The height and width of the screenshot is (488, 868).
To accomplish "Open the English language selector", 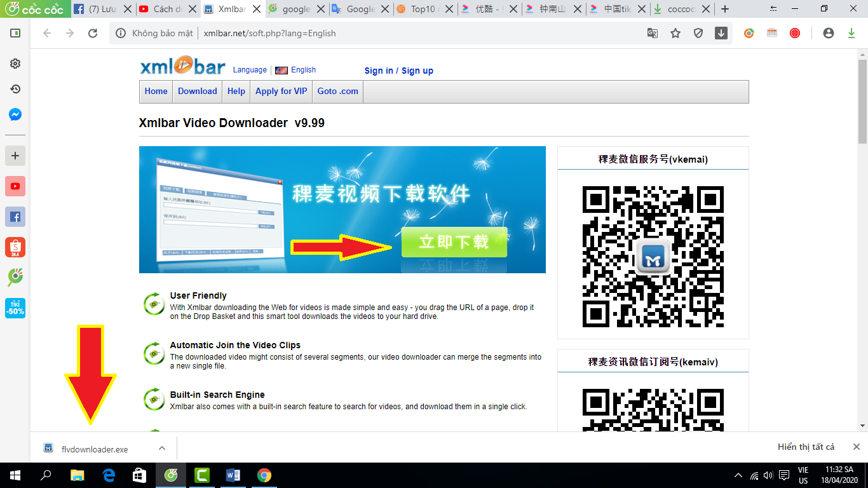I will [x=296, y=70].
